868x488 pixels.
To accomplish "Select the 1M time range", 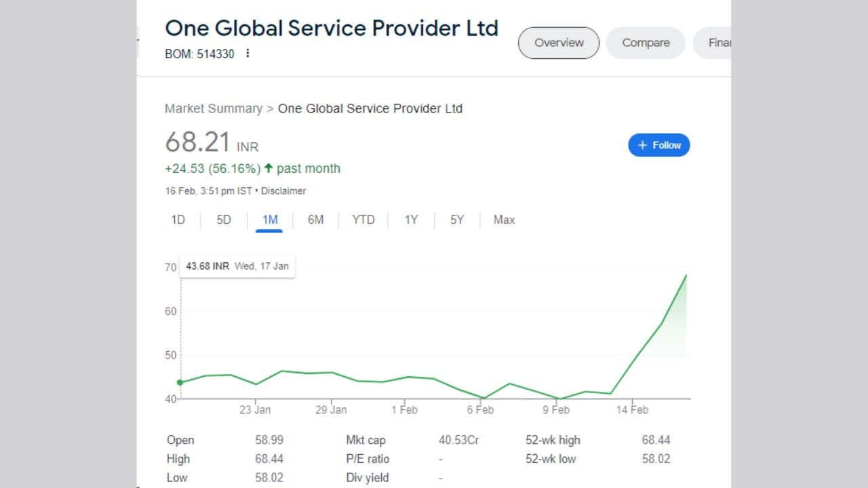I will click(x=270, y=220).
